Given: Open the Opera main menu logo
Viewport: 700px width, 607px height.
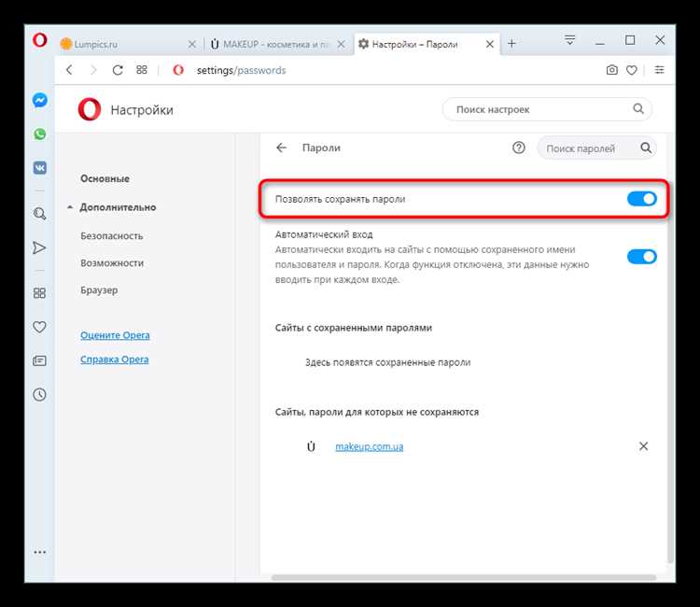Looking at the screenshot, I should coord(40,40).
